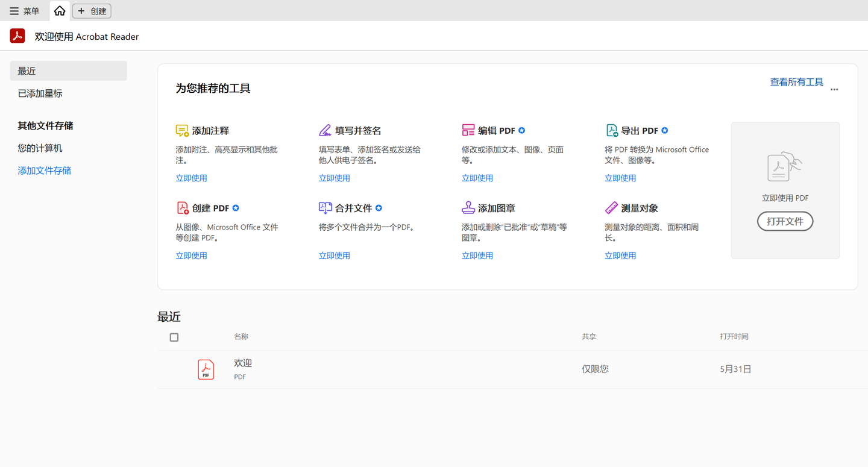Click the 添加文件存储 link
Viewport: 868px width, 467px height.
[45, 171]
